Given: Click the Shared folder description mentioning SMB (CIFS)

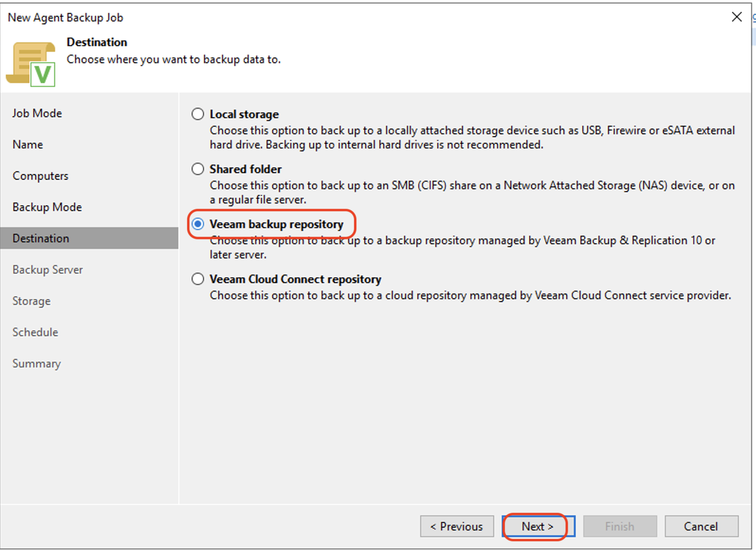Looking at the screenshot, I should pyautogui.click(x=472, y=193).
